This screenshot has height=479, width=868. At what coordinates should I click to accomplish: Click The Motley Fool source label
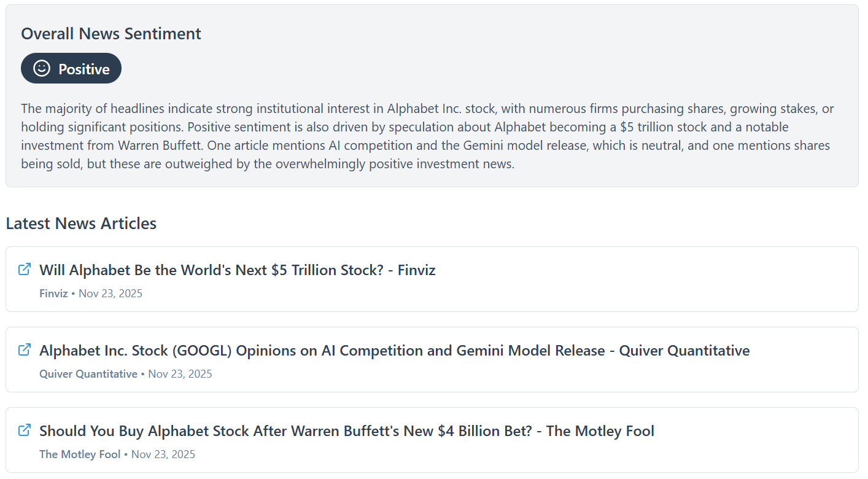80,454
